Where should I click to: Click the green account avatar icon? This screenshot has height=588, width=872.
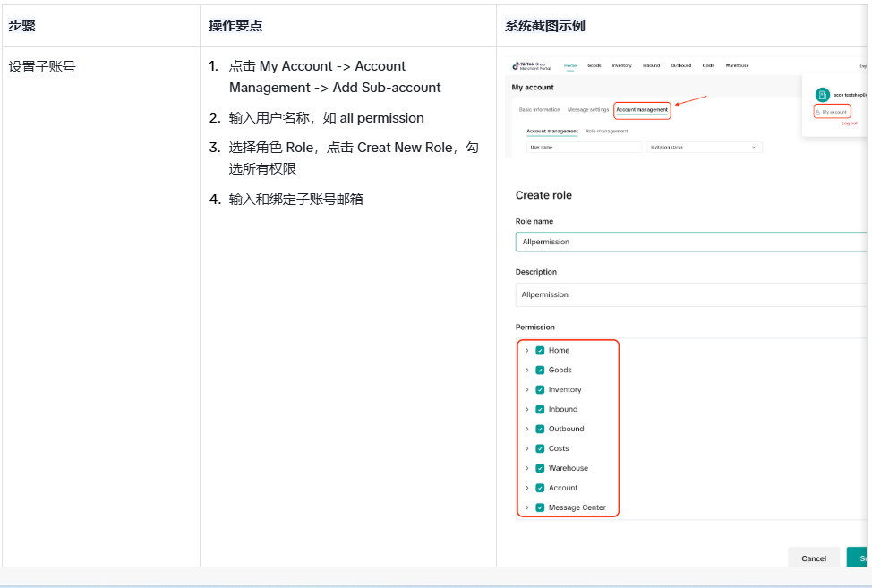tap(822, 94)
